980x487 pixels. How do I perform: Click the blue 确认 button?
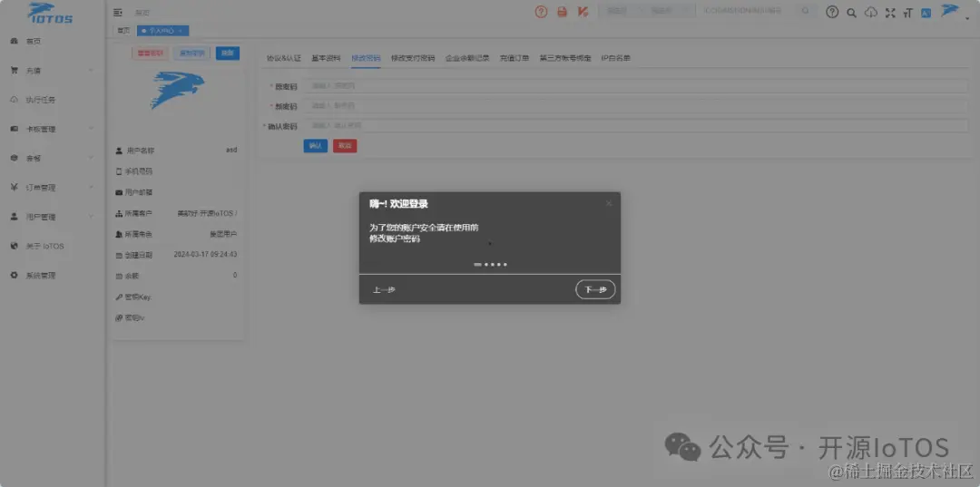[316, 145]
